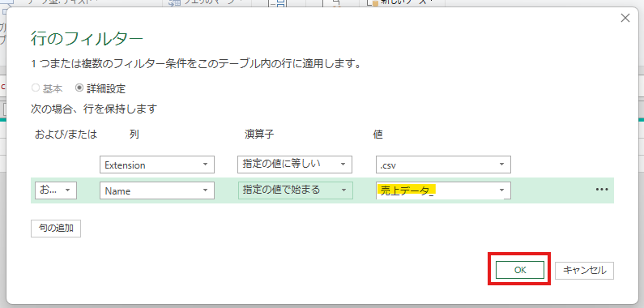This screenshot has height=308, width=644.
Task: Open the ellipsis options on the Name row
Action: [601, 189]
